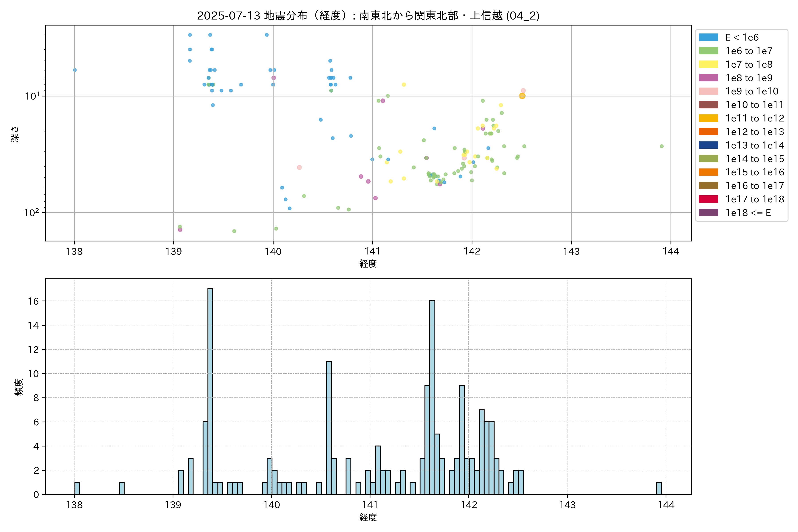Click the pink 1e9 to 1e10 swatch
Screen dimensions: 798x532
coord(708,91)
